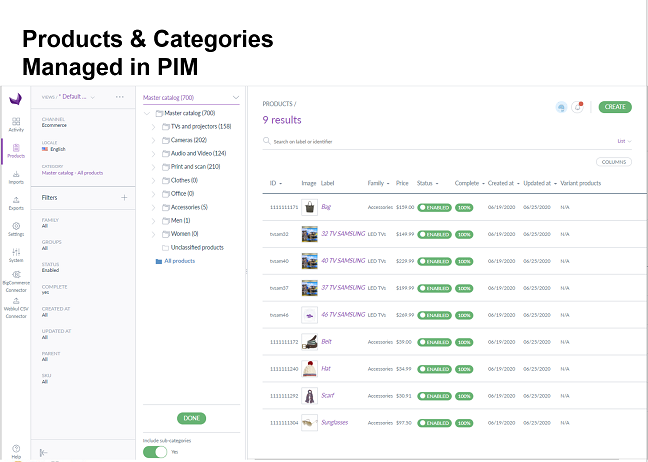Viewport: 648px width, 462px height.
Task: Open the Activity section in sidebar
Action: tap(16, 123)
